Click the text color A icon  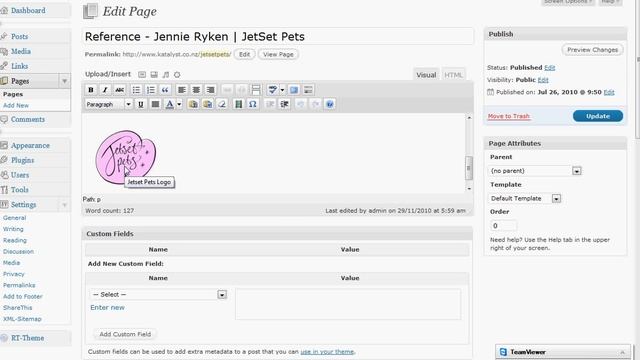click(169, 104)
